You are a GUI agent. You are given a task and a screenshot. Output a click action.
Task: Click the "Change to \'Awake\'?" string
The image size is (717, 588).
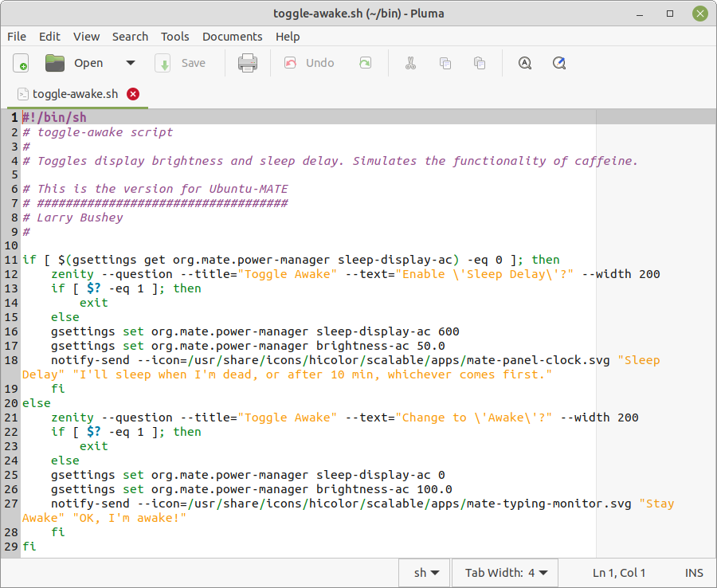474,417
